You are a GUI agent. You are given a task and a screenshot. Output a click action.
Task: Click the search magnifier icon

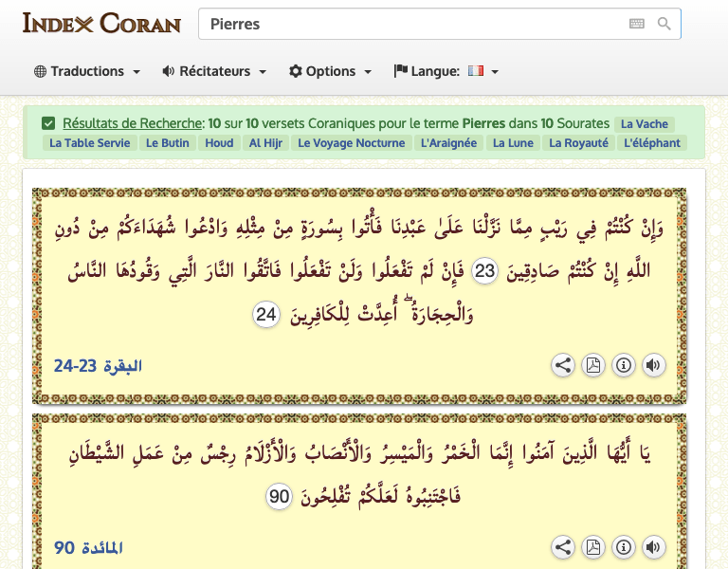664,24
